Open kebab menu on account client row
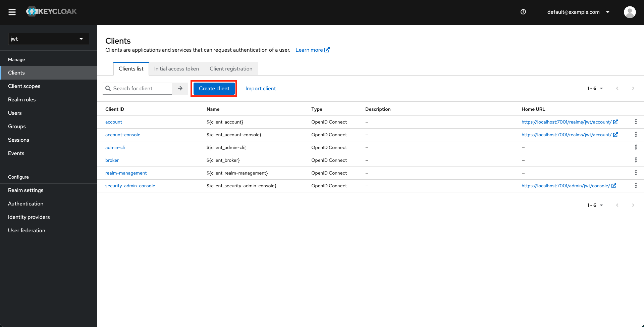Viewport: 644px width, 327px height. (636, 122)
